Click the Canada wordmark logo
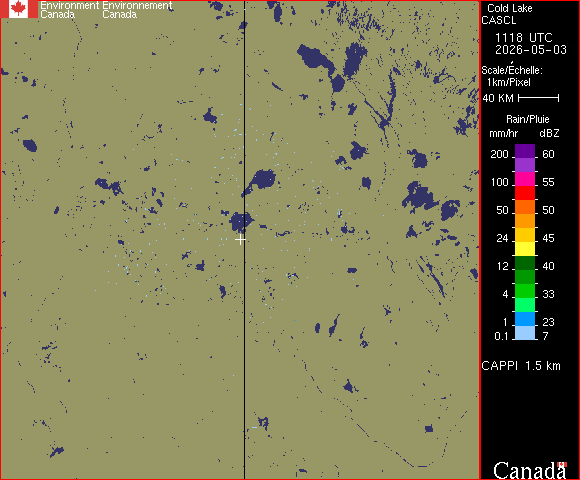 click(x=530, y=470)
